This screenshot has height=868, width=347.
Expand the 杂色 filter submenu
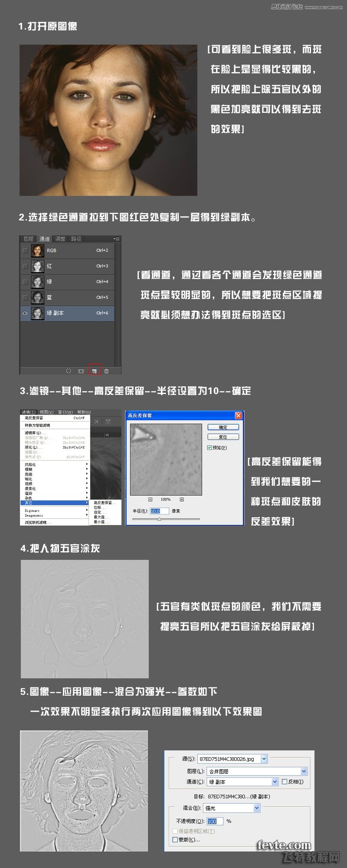(55, 498)
